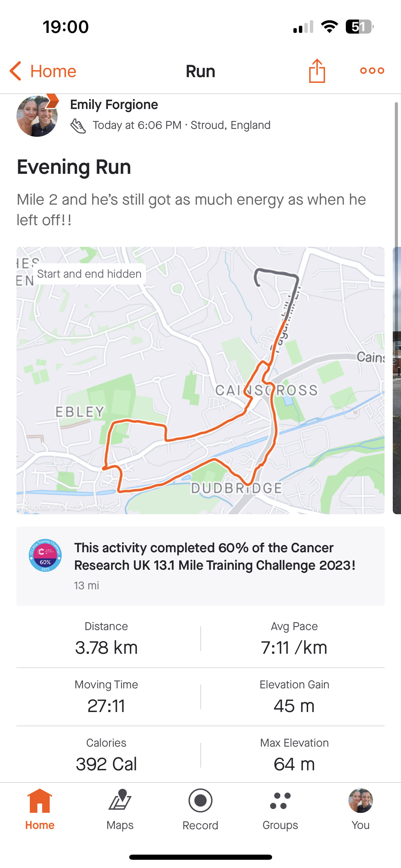The height and width of the screenshot is (868, 401).
Task: Click the vertical scrollbar on the right
Action: point(396,171)
